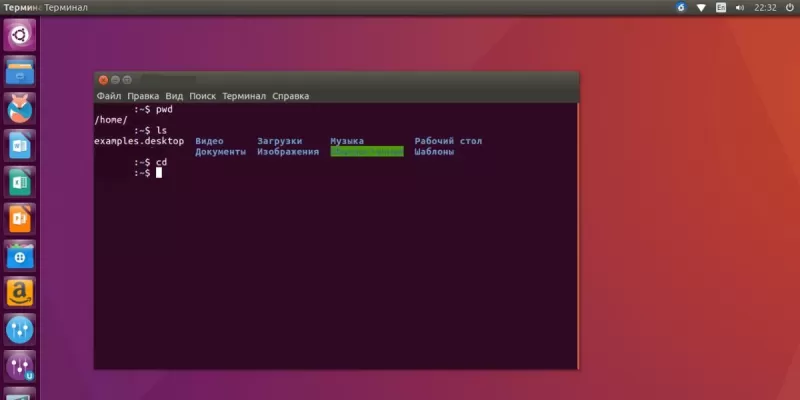Launch LibreOffice Calc from the dock

coord(20,183)
